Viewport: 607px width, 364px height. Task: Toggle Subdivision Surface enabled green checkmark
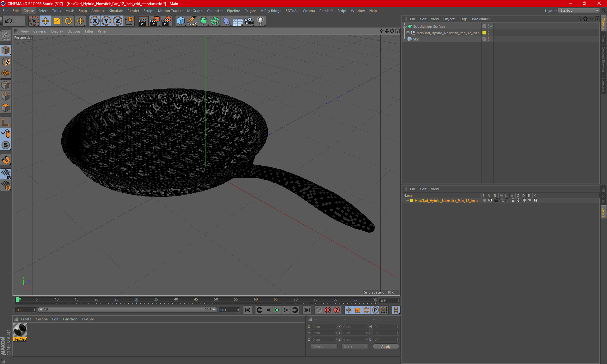click(492, 27)
